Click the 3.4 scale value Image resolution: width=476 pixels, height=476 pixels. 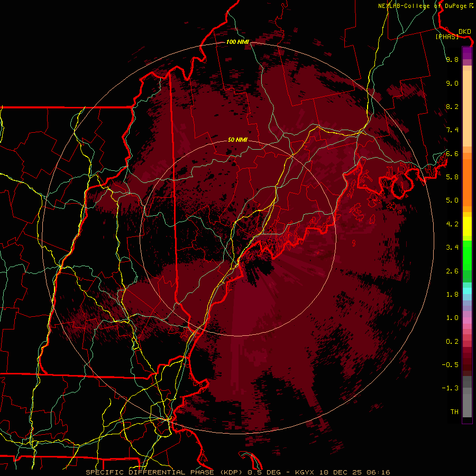pyautogui.click(x=452, y=248)
